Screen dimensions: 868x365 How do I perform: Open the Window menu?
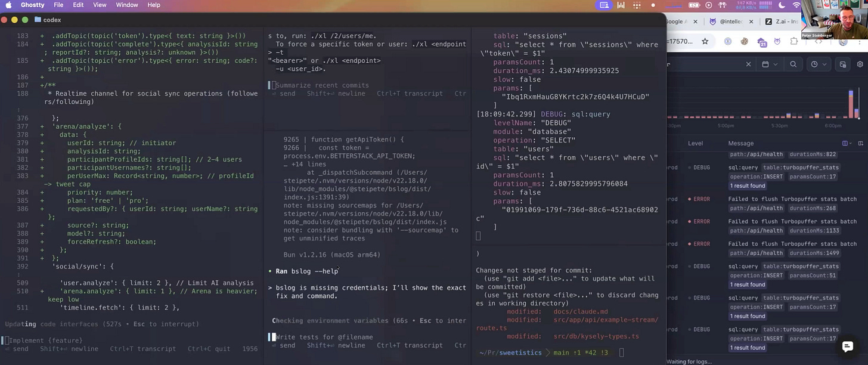coord(127,5)
